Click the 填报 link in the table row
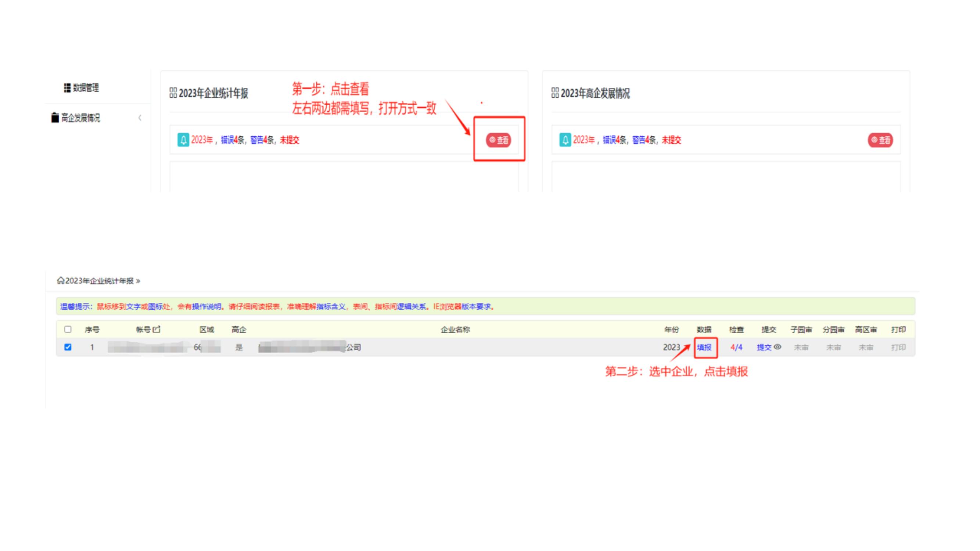980x551 pixels. pos(704,347)
